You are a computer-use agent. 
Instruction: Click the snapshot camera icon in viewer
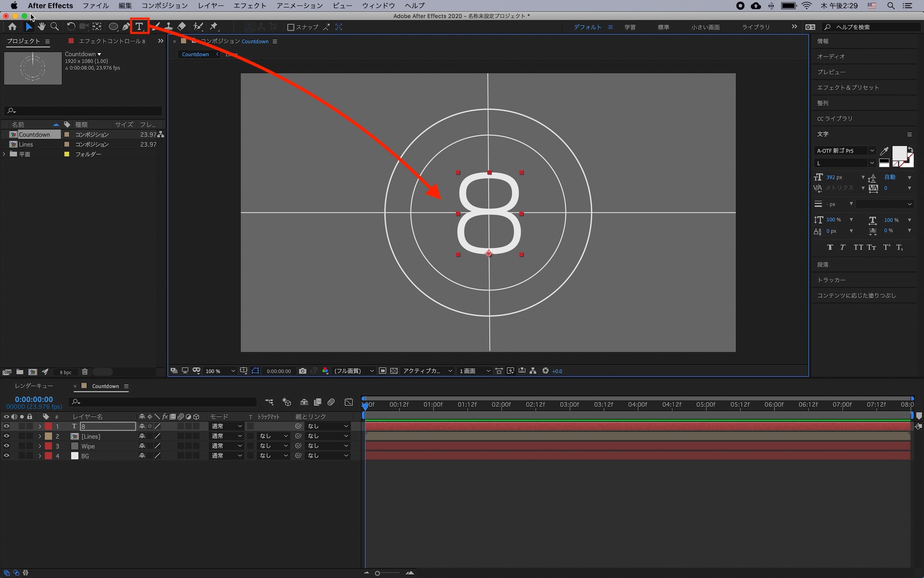303,371
